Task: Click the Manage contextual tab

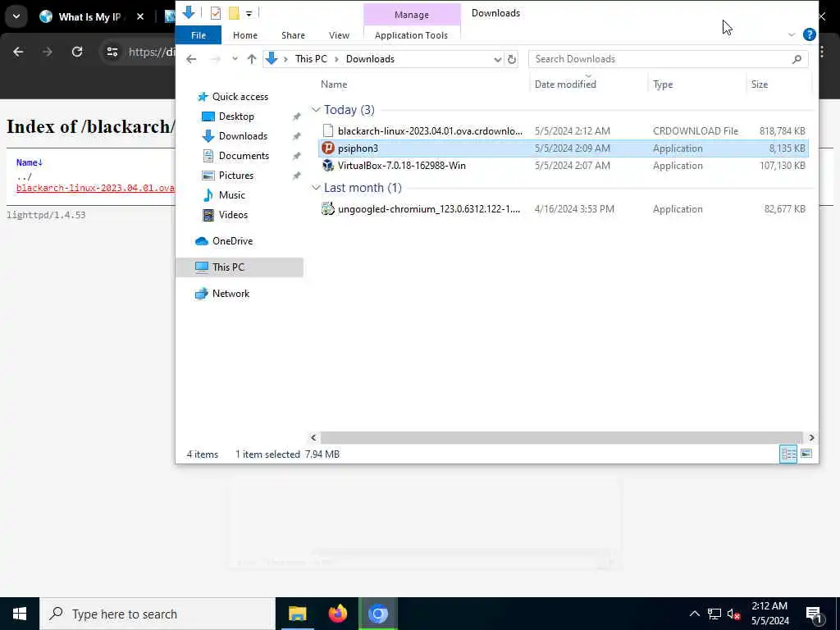Action: click(x=412, y=15)
